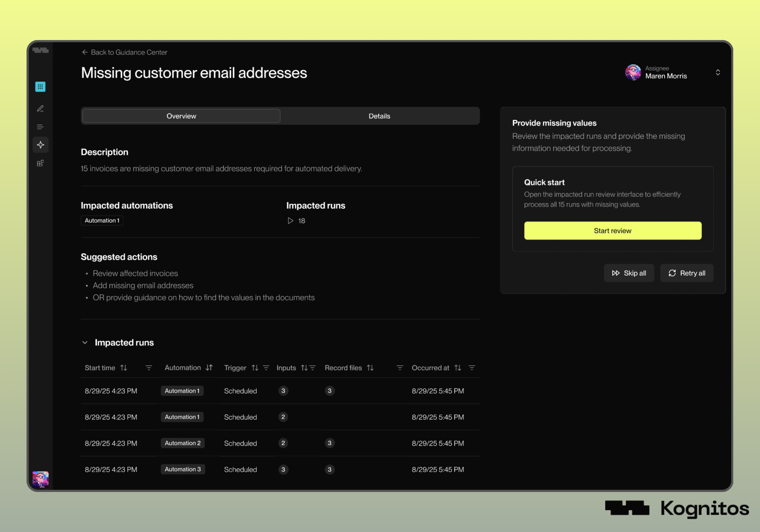Image resolution: width=760 pixels, height=532 pixels.
Task: Open the Occurred at filter icon
Action: pos(472,368)
